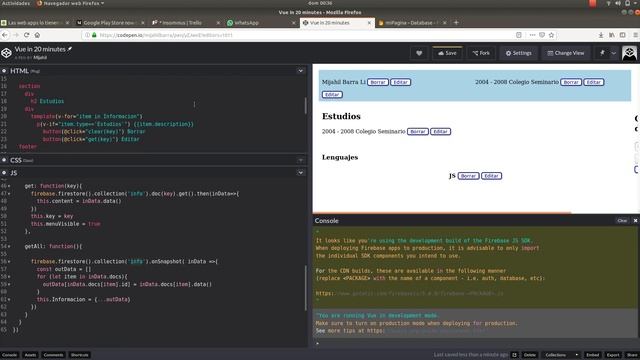Toggle Console from bottom bar
Screen dimensions: 640x360
point(9,355)
